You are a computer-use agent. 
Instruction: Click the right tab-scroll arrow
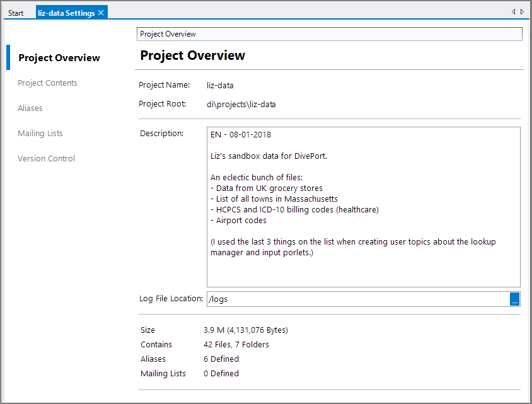[521, 11]
